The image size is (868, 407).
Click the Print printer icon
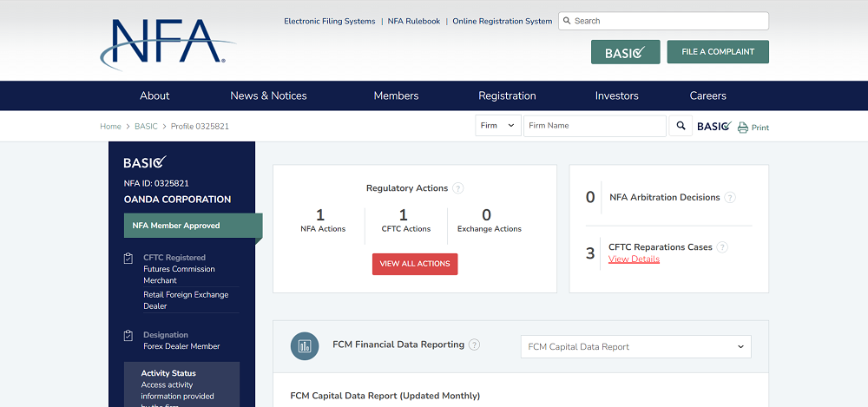(x=743, y=128)
